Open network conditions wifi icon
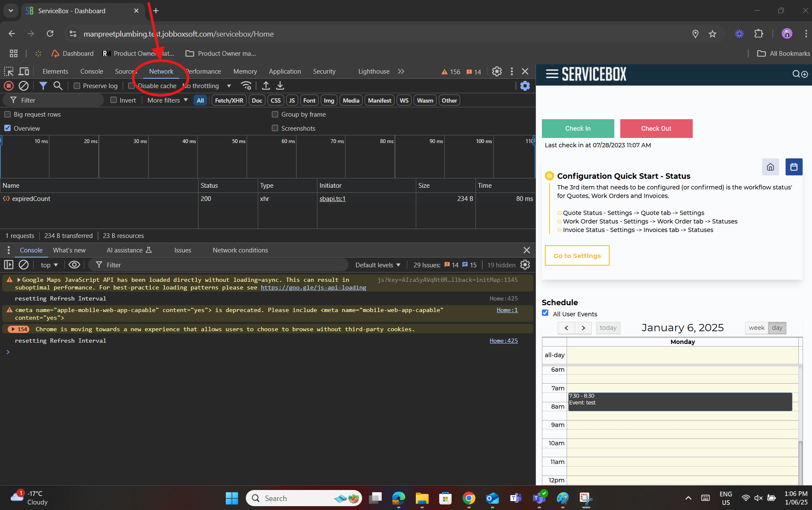 [x=246, y=86]
